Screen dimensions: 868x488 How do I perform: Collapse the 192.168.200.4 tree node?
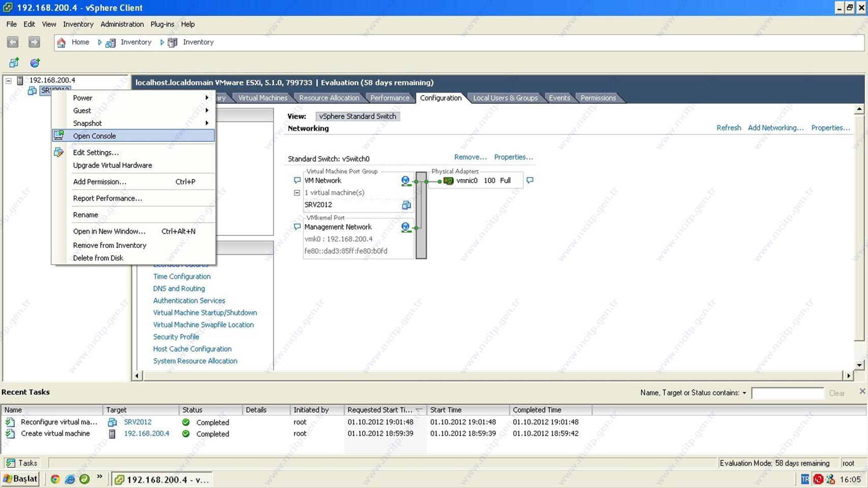tap(9, 80)
